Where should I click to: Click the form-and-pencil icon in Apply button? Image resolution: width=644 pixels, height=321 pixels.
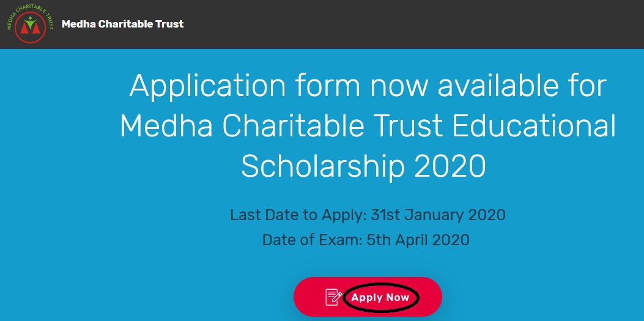point(334,297)
